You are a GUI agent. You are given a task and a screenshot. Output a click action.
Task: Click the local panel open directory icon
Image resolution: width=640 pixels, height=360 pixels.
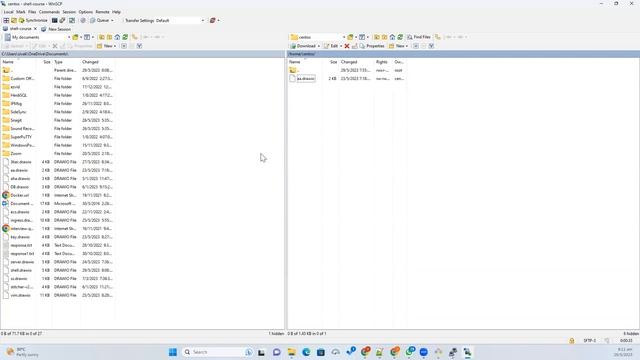[x=76, y=37]
